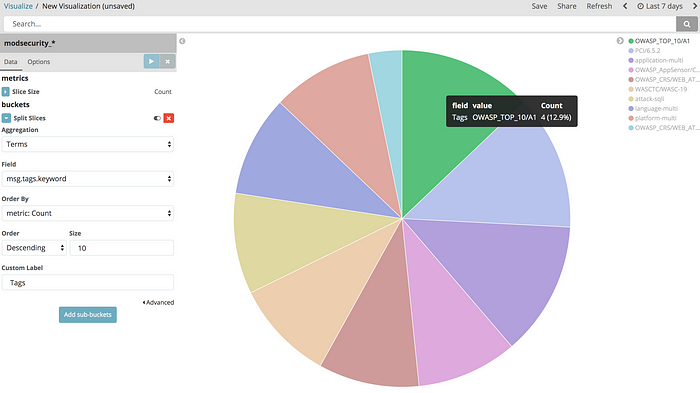Image resolution: width=700 pixels, height=393 pixels.
Task: Switch to the Options tab
Action: pyautogui.click(x=39, y=62)
